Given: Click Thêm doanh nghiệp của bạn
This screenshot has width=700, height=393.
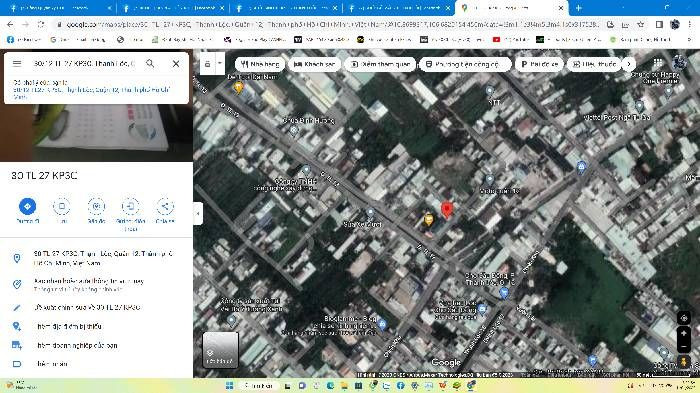Looking at the screenshot, I should pos(77,345).
